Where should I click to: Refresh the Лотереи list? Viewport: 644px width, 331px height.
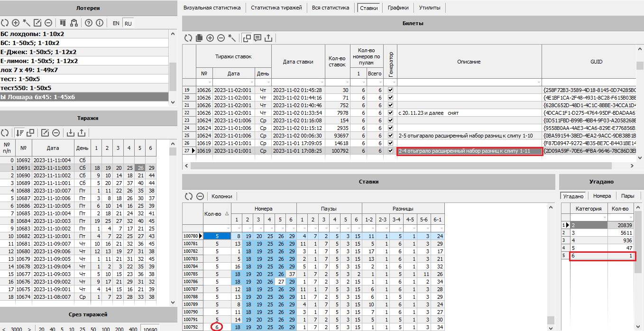click(5, 23)
